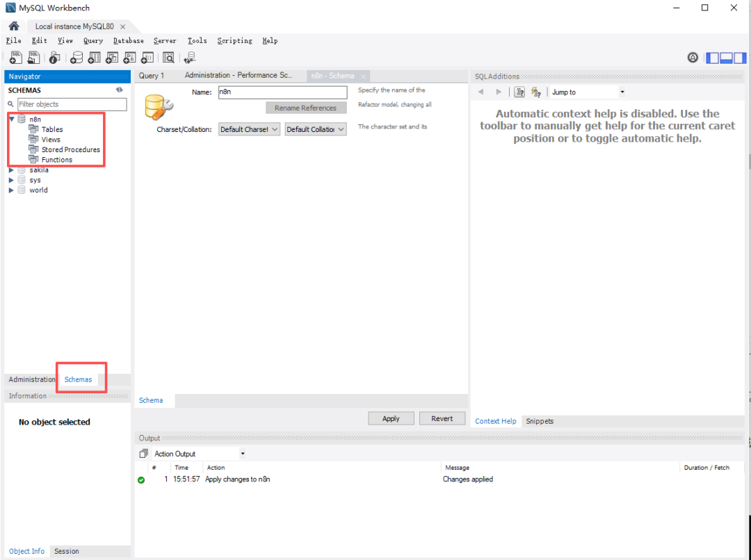Switch to Administration - Performance Schema tab
Image resolution: width=751 pixels, height=560 pixels.
(x=239, y=75)
